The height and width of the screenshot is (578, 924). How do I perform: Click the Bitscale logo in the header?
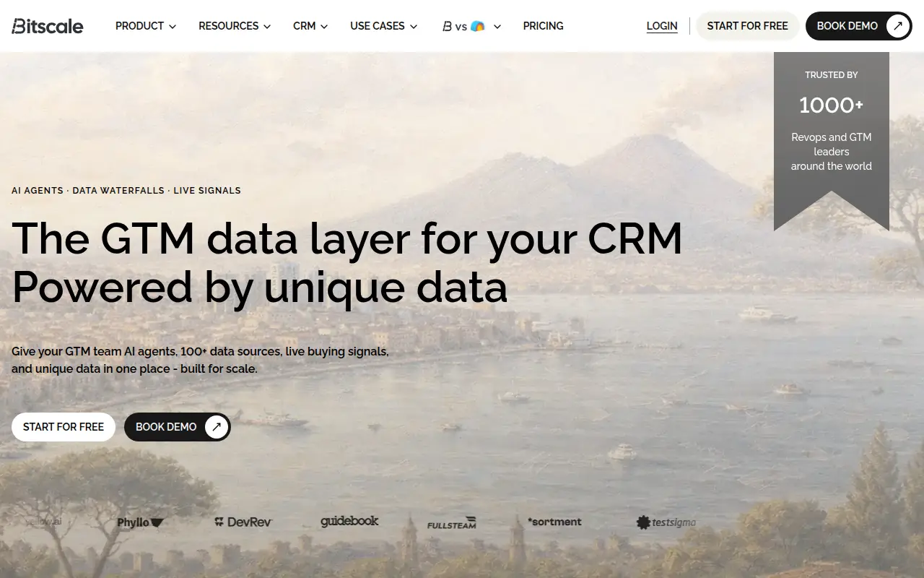click(48, 26)
